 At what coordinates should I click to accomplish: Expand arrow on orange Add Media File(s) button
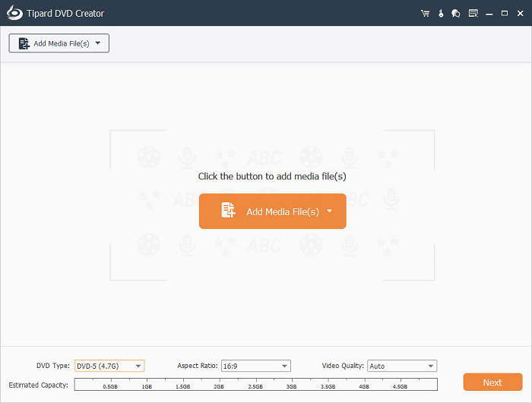pyautogui.click(x=329, y=211)
